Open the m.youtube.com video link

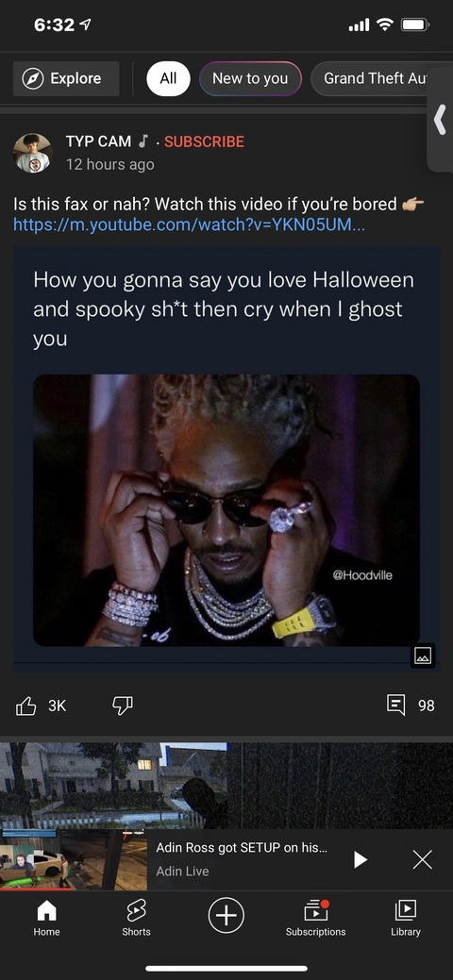point(189,224)
